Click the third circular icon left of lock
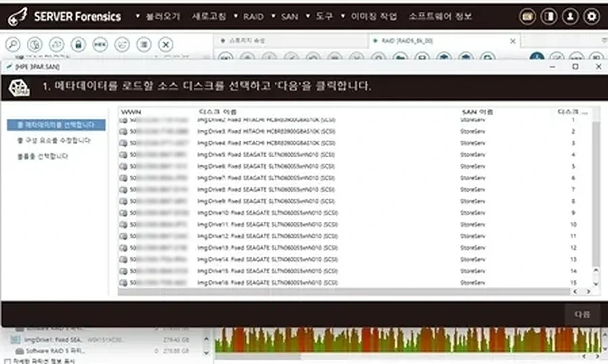 pos(57,44)
